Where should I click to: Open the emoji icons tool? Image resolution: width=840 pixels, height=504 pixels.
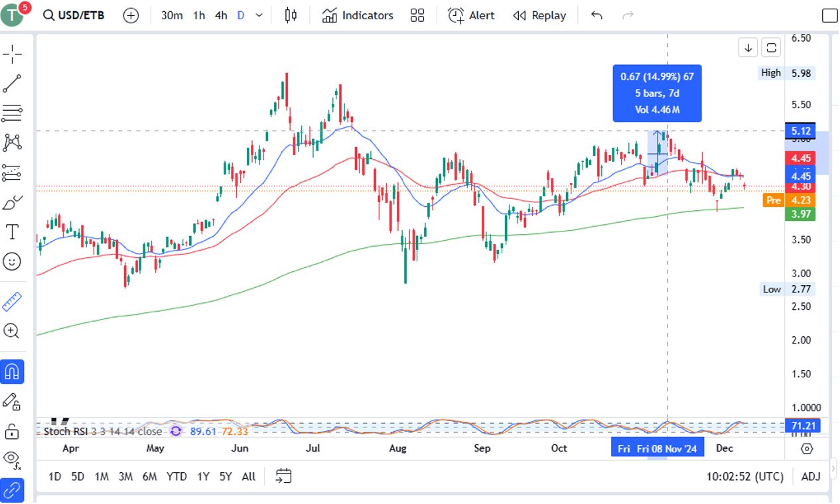click(x=12, y=261)
